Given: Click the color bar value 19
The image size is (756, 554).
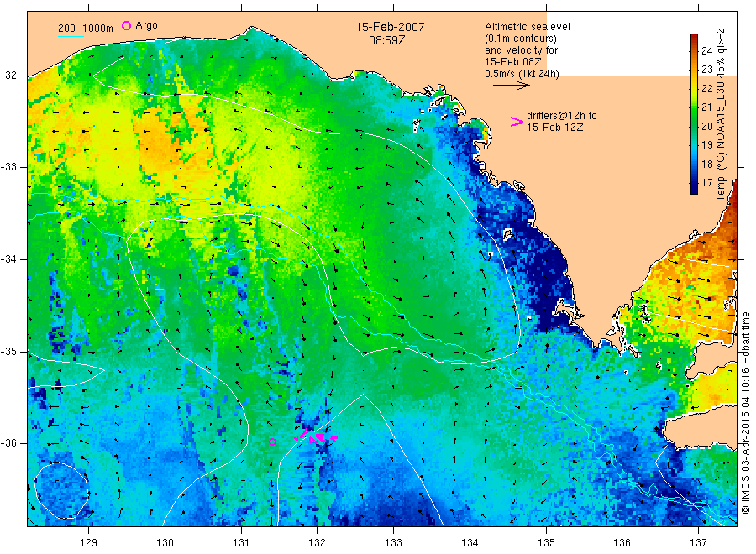Looking at the screenshot, I should [706, 145].
